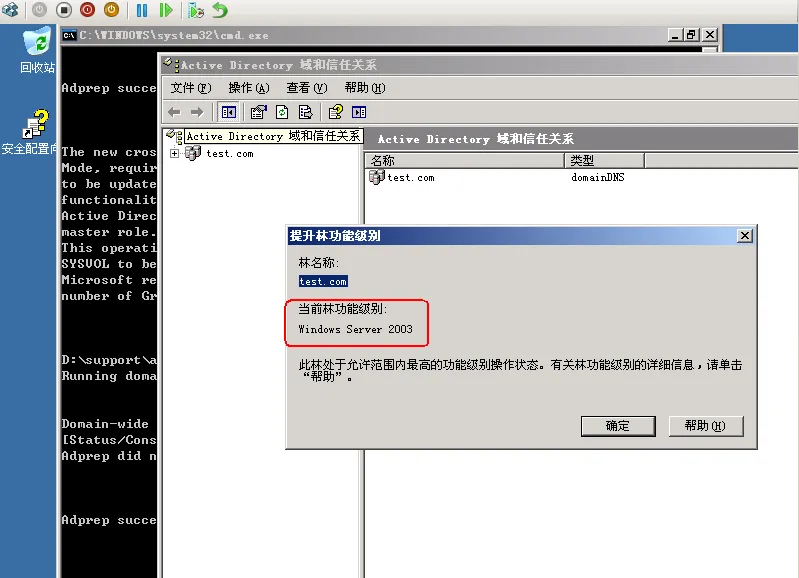This screenshot has width=799, height=578.
Task: Click the Back arrow in MMC toolbar
Action: (174, 112)
